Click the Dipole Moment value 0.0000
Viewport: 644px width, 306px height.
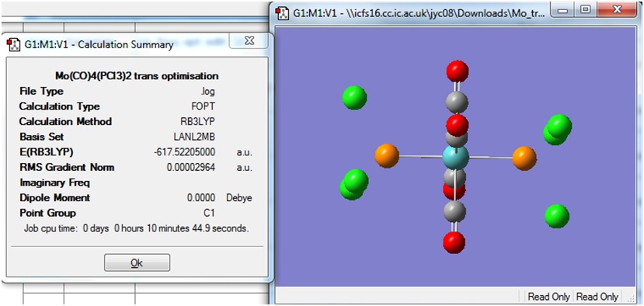click(201, 198)
